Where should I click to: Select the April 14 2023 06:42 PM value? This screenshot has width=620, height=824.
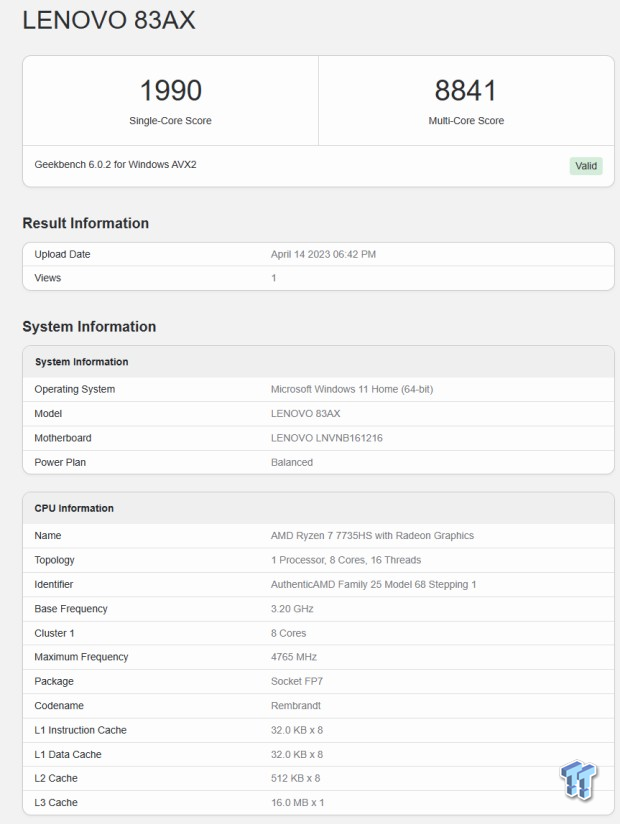323,254
